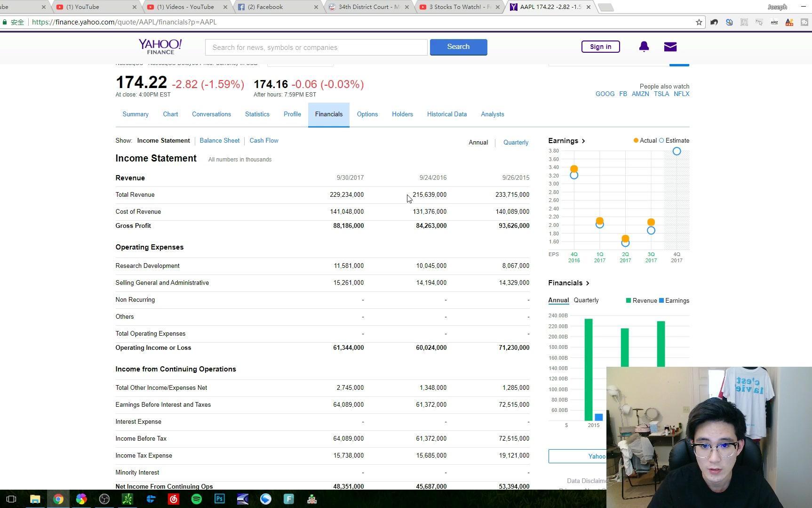Open the Conversations tab
Viewport: 812px width, 508px height.
click(211, 114)
